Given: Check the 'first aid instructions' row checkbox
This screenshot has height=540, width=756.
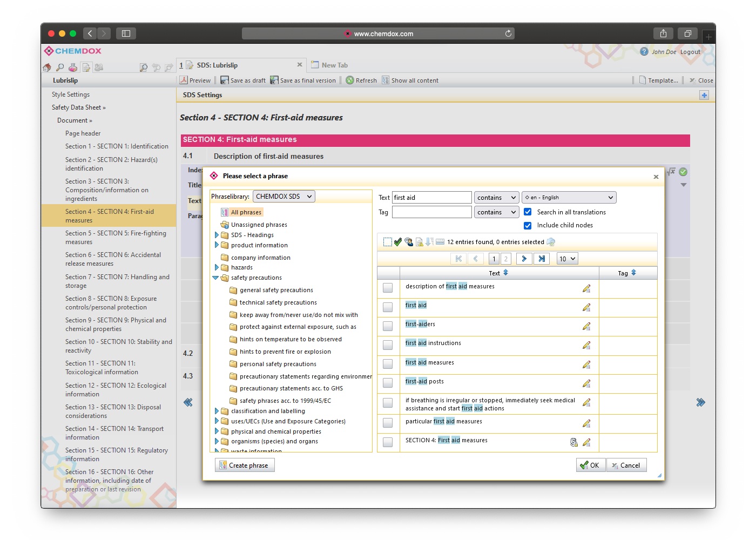Looking at the screenshot, I should pyautogui.click(x=388, y=345).
